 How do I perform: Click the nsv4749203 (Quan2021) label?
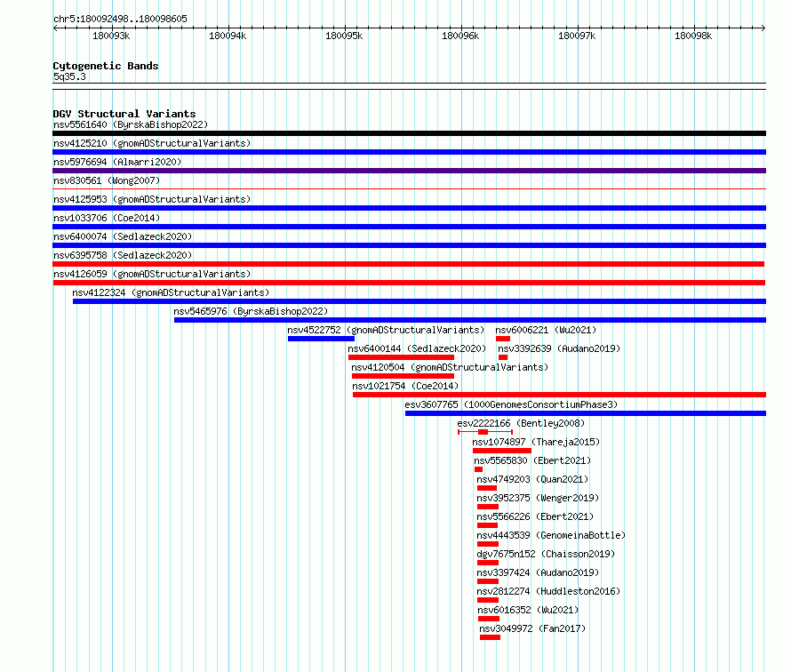532,479
